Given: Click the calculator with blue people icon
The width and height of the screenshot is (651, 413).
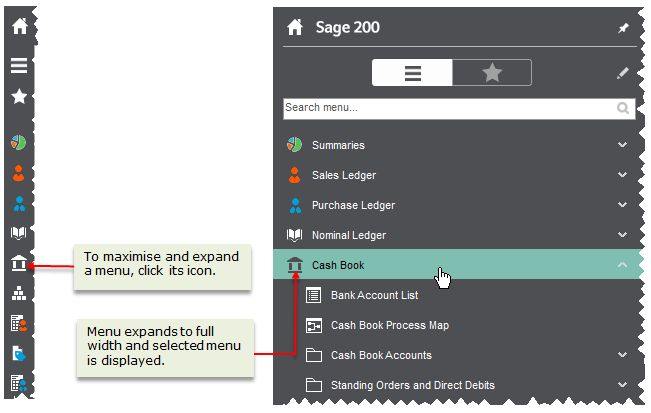Looking at the screenshot, I should [x=19, y=383].
